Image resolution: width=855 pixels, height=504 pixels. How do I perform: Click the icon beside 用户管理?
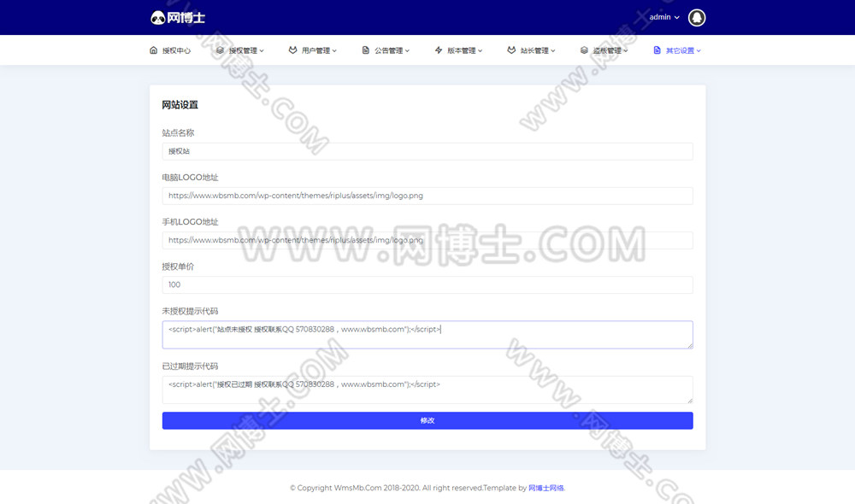(292, 50)
